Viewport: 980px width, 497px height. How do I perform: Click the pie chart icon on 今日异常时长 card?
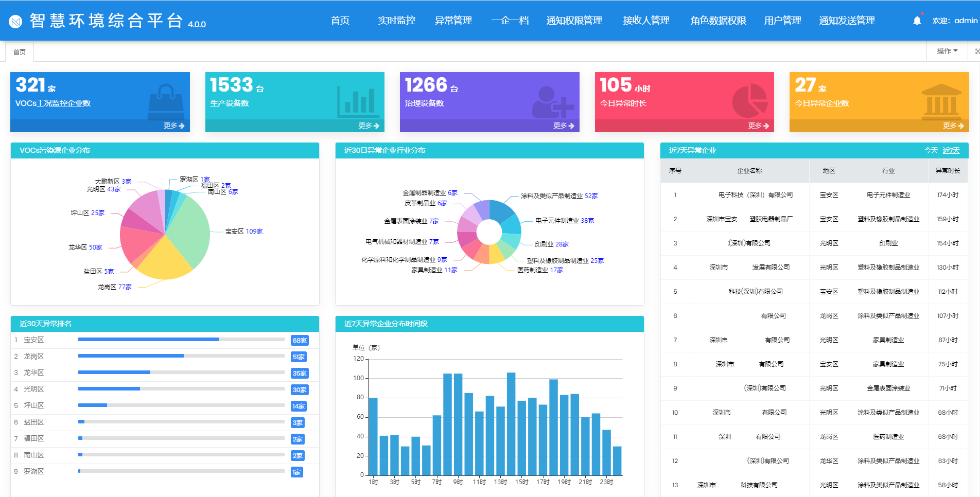tap(749, 101)
